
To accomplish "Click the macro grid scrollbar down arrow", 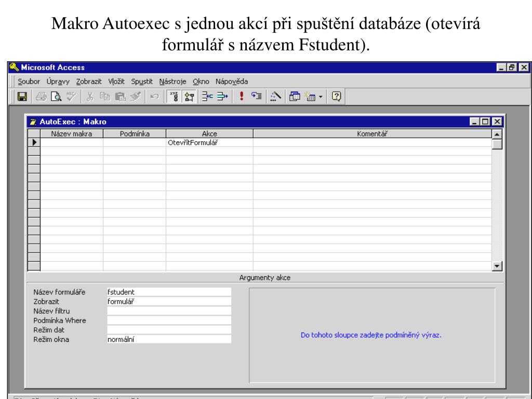I will (497, 266).
